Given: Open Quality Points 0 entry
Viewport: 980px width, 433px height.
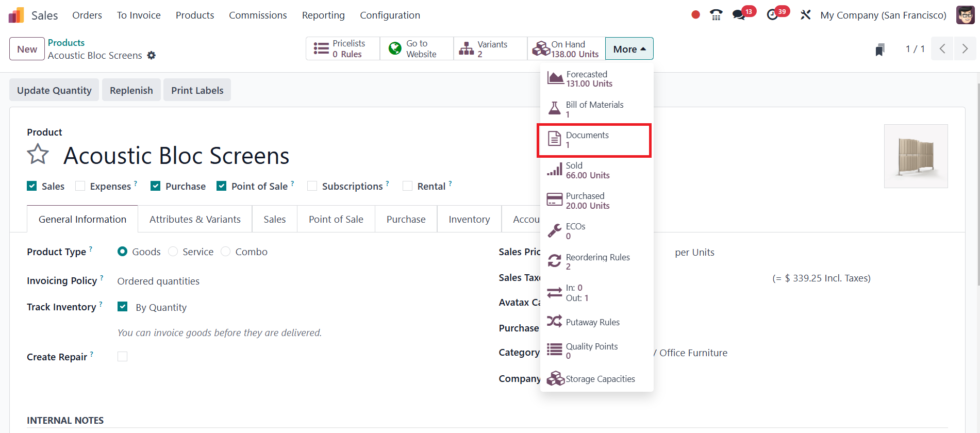Looking at the screenshot, I should (596, 351).
